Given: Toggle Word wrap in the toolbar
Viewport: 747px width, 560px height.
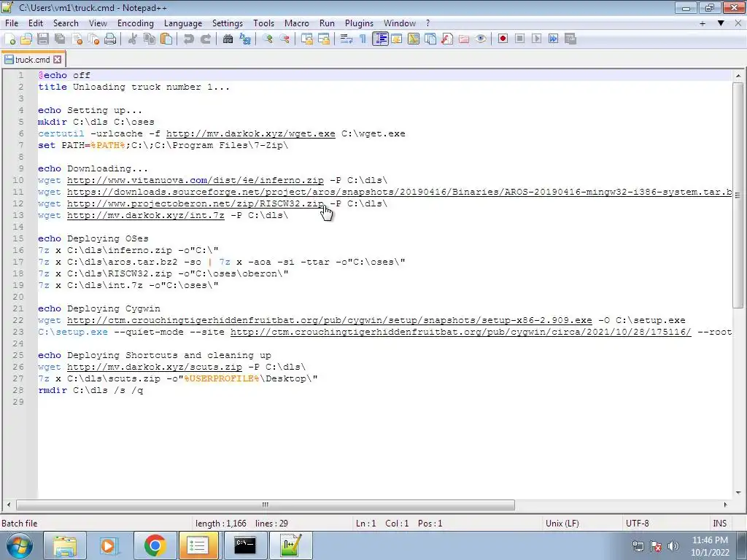Looking at the screenshot, I should tap(347, 39).
